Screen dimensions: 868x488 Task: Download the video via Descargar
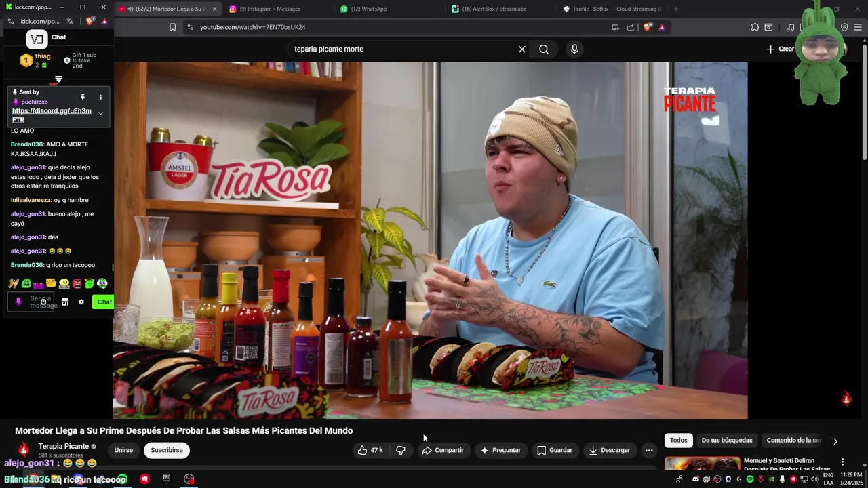609,450
